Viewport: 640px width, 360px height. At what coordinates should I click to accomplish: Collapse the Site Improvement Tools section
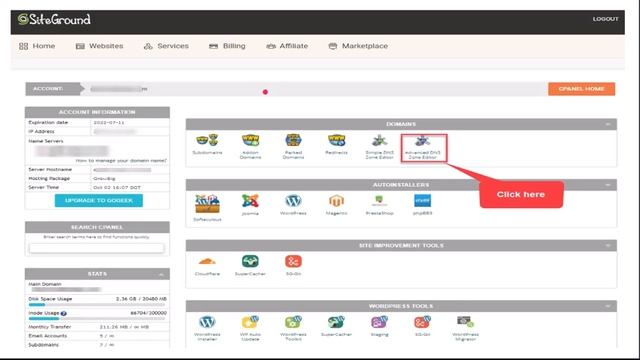point(608,245)
